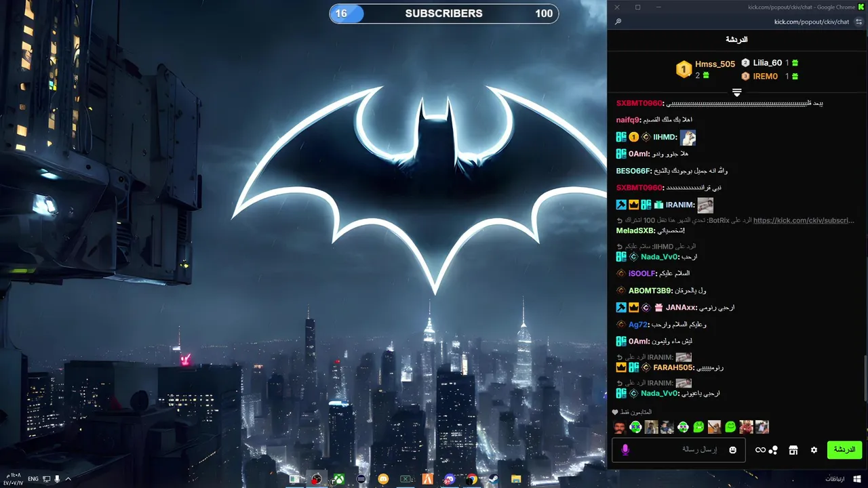Click the taskbar microphone tray icon
Screen dimensions: 868x488
click(57, 479)
